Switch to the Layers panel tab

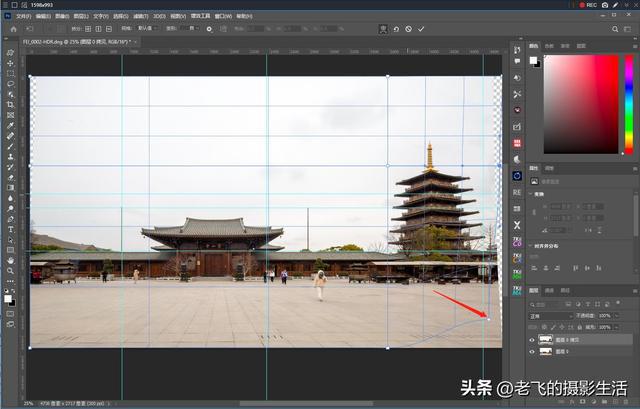(x=534, y=291)
